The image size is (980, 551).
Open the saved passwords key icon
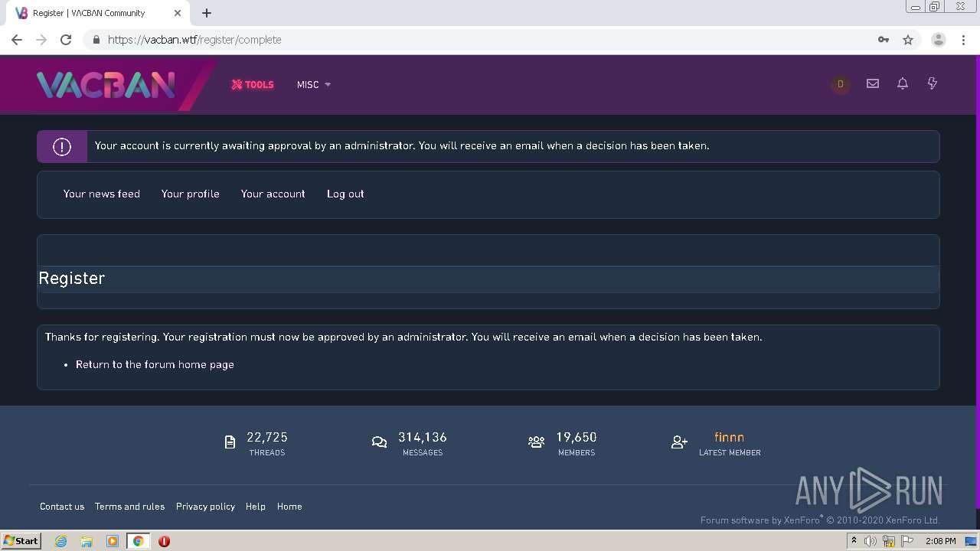pyautogui.click(x=884, y=40)
